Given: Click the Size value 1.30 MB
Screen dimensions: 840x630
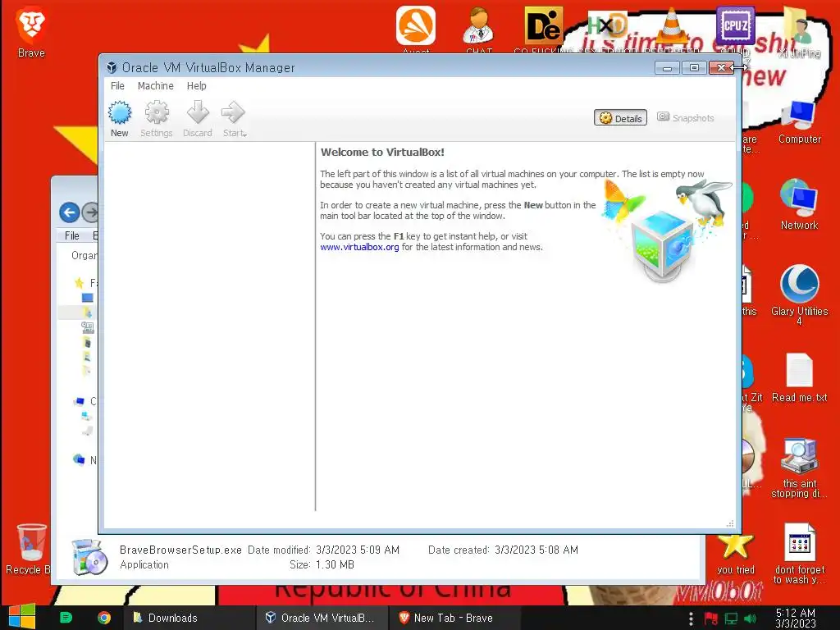Looking at the screenshot, I should click(x=335, y=564).
